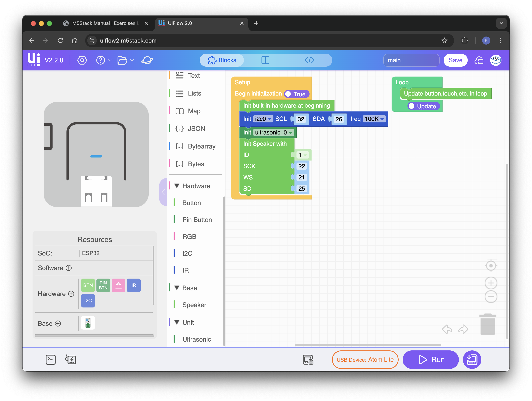
Task: Click the workspace trash can
Action: click(488, 324)
